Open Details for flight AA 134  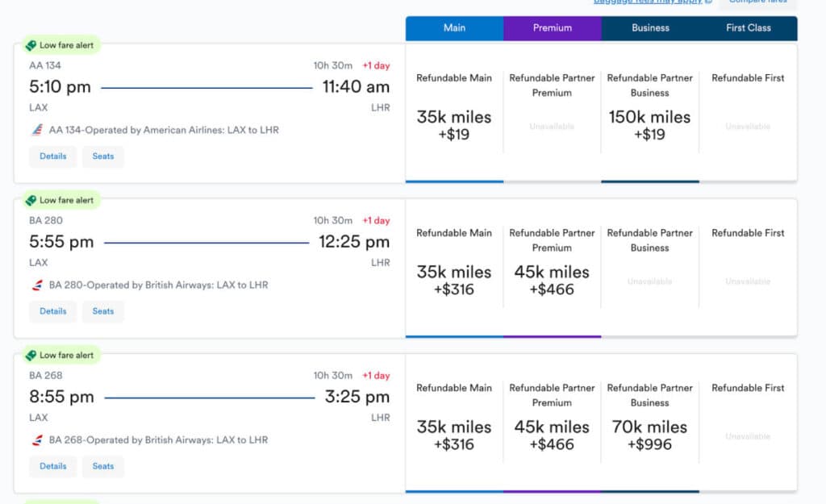(x=53, y=156)
